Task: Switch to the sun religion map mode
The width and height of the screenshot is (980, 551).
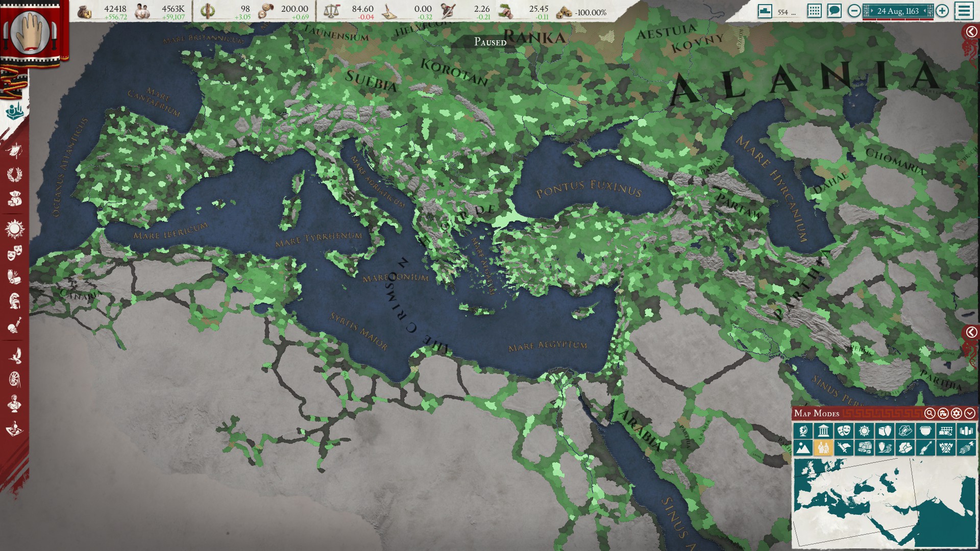Action: [x=864, y=431]
